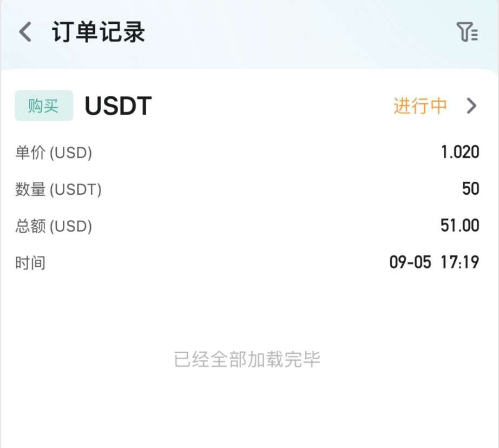Screen dimensions: 499x448
Task: Open the order card via its header row
Action: coord(247,106)
